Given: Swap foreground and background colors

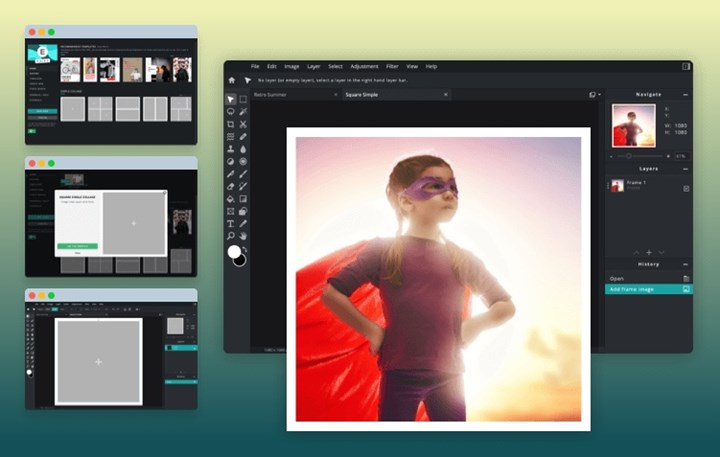Looking at the screenshot, I should (x=244, y=248).
